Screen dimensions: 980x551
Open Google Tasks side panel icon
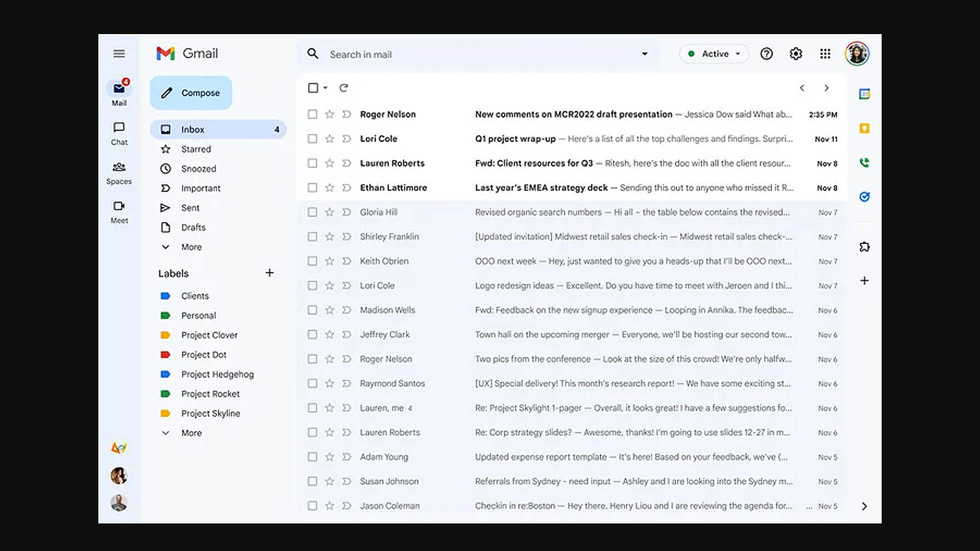[x=864, y=196]
